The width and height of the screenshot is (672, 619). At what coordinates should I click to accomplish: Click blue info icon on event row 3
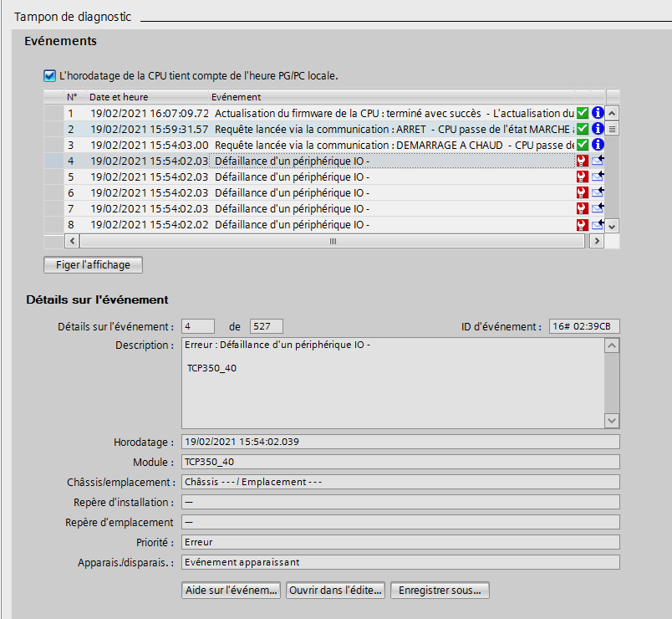[598, 145]
